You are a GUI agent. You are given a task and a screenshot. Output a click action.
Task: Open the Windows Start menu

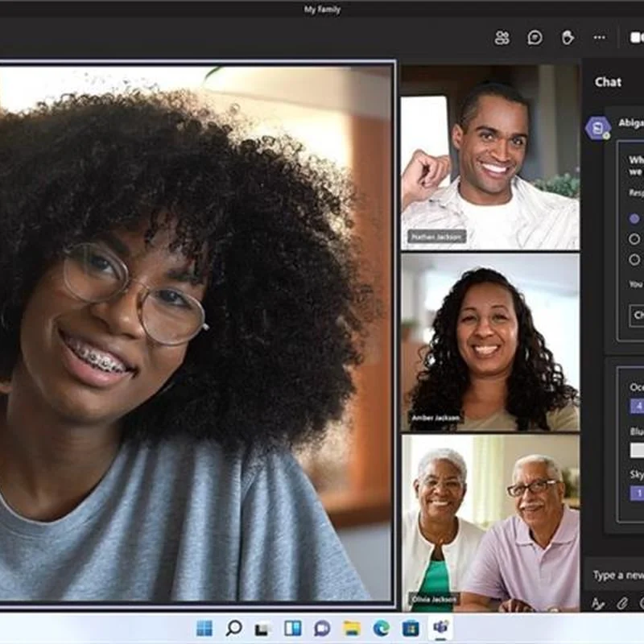[204, 628]
